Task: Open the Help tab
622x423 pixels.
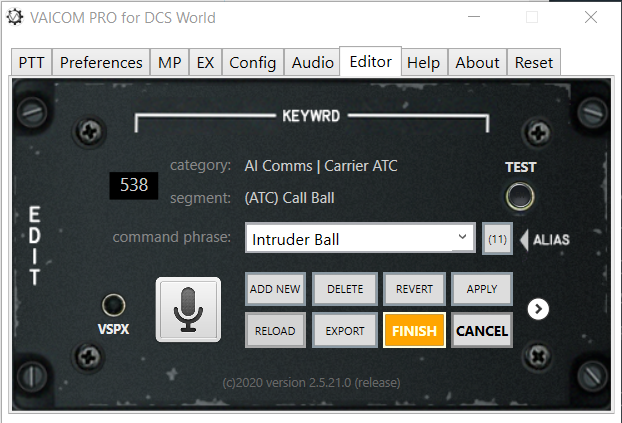Action: [x=424, y=62]
